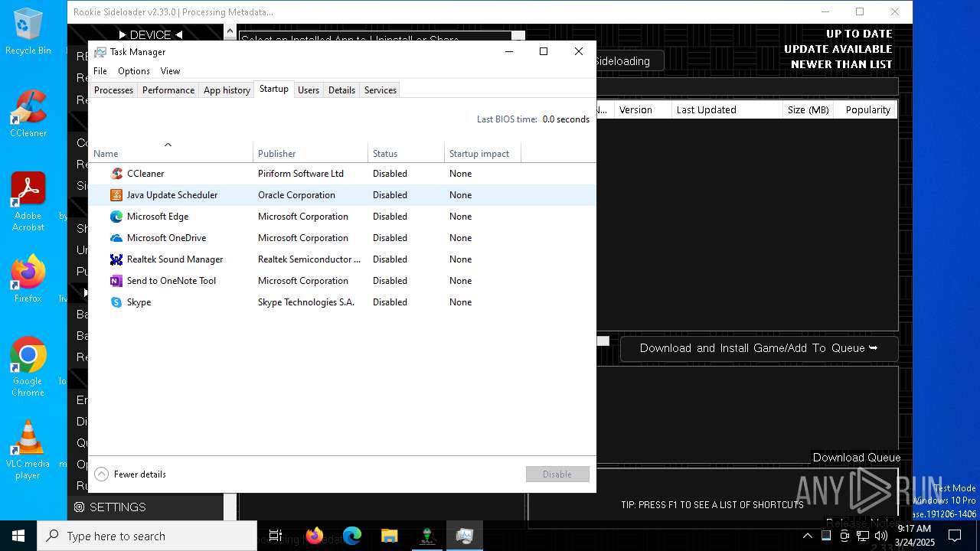
Task: Click the UP TO DATE legend label
Action: point(859,34)
